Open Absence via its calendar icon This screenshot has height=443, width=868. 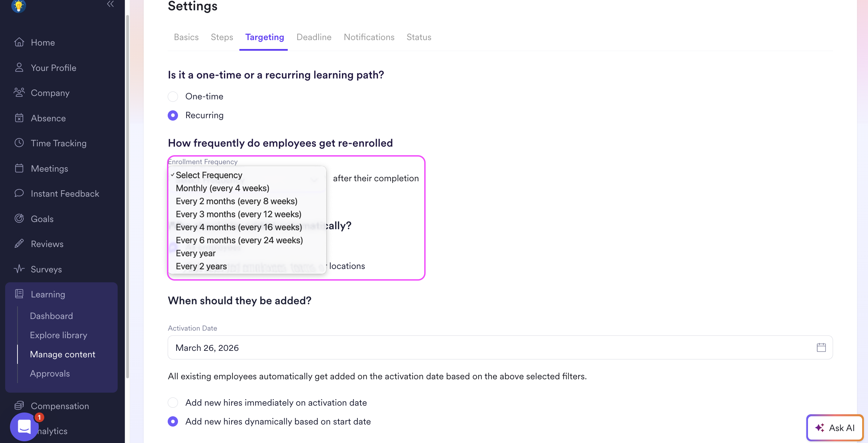click(x=19, y=118)
